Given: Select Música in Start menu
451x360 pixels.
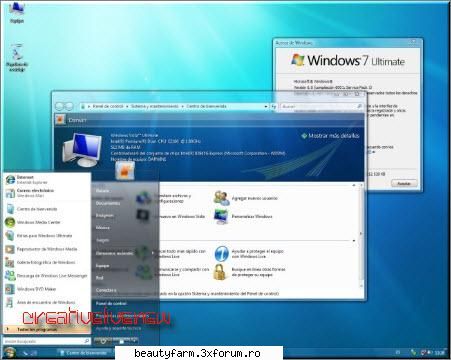Looking at the screenshot, I should (x=103, y=228).
